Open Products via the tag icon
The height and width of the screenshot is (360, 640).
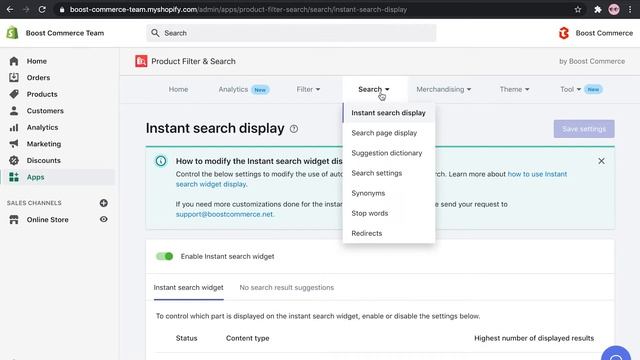14,94
